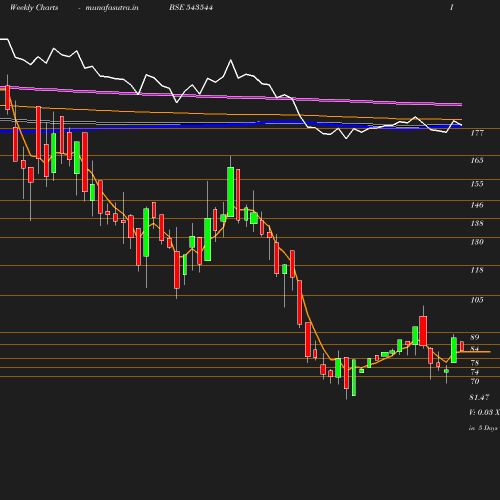The width and height of the screenshot is (500, 500).
Task: Click the 70 price axis label
Action: click(475, 381)
